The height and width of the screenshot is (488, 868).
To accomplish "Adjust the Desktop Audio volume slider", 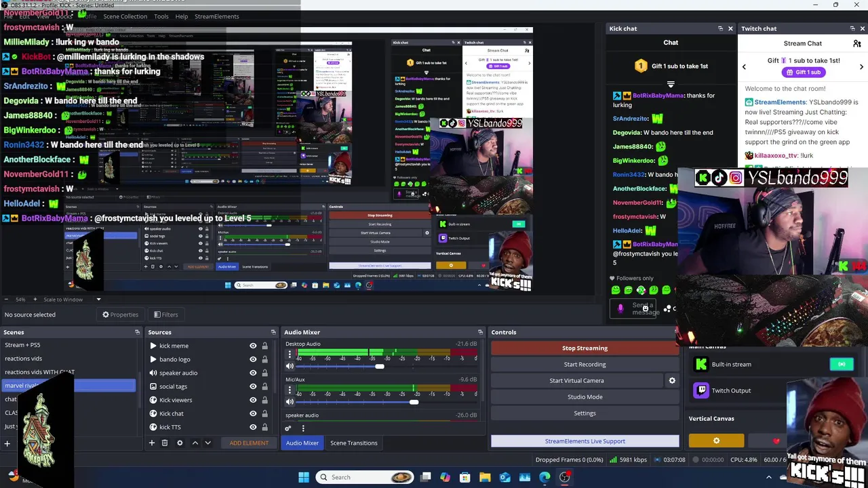I will click(x=380, y=366).
